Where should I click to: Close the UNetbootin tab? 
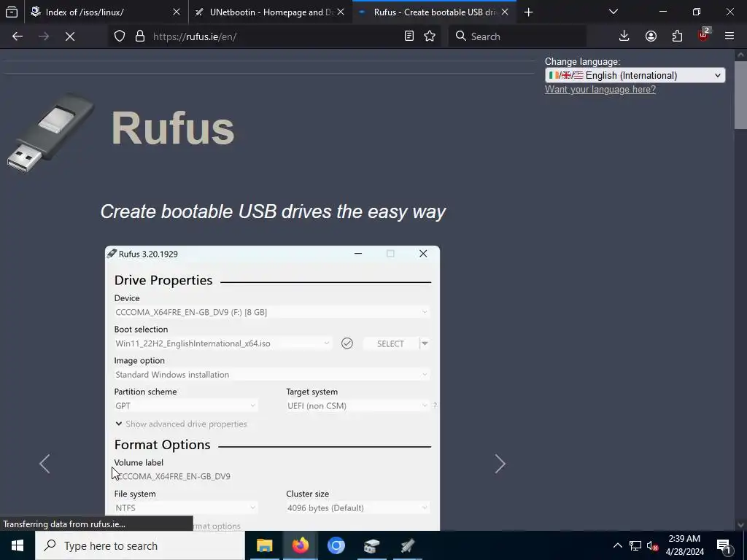click(341, 12)
